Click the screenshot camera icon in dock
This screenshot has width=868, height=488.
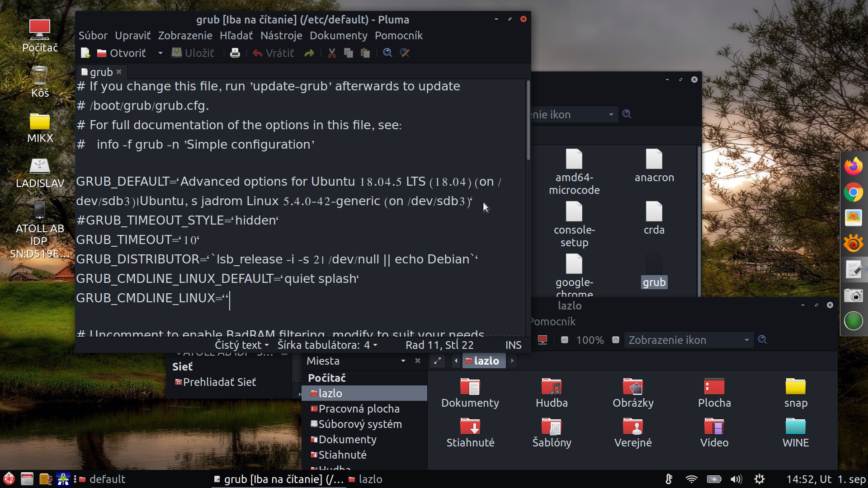point(853,296)
